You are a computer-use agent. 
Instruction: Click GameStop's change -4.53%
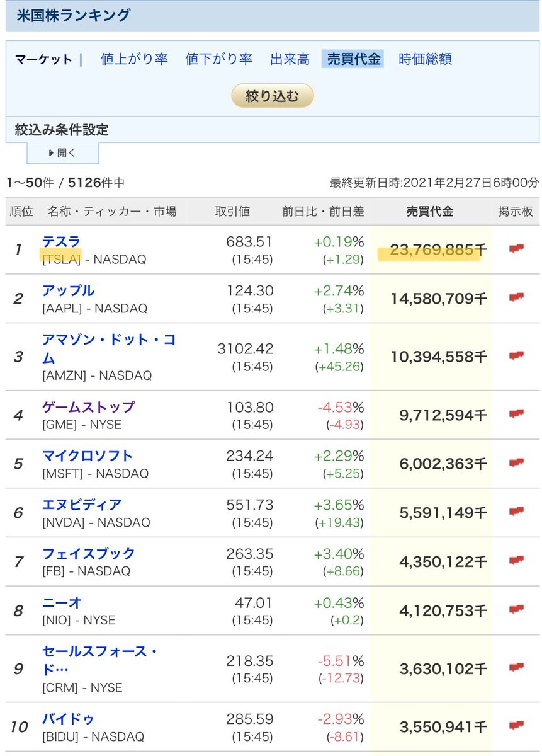pyautogui.click(x=341, y=407)
